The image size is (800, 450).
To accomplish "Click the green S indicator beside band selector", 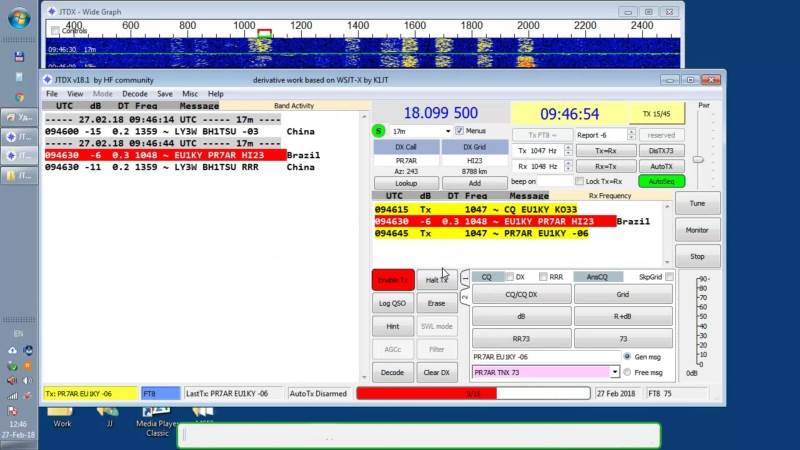I will pyautogui.click(x=378, y=131).
